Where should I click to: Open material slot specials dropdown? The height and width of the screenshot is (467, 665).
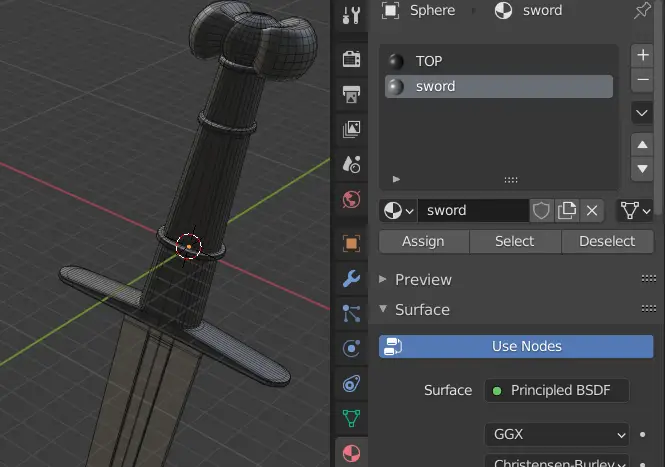coord(642,113)
